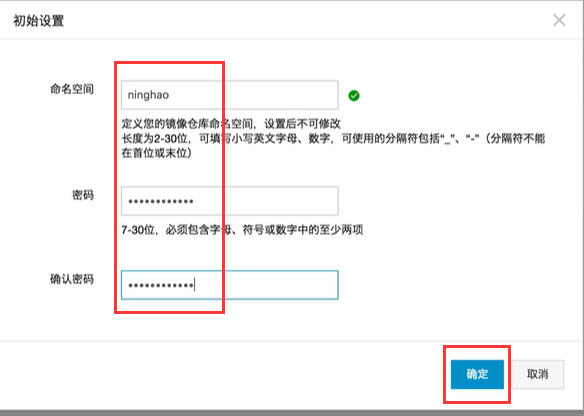Place the cursor after the dots in 确认密码
Screen dimensions: 584x416
click(x=195, y=285)
